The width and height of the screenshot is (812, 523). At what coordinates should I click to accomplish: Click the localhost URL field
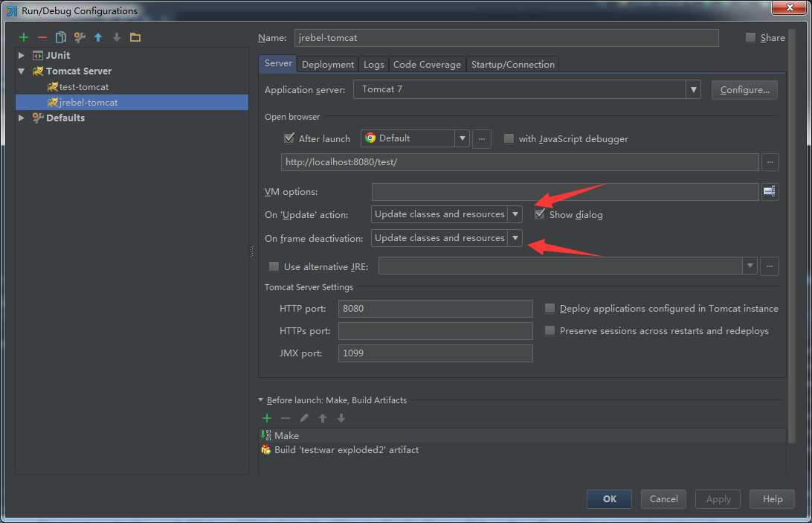click(520, 162)
